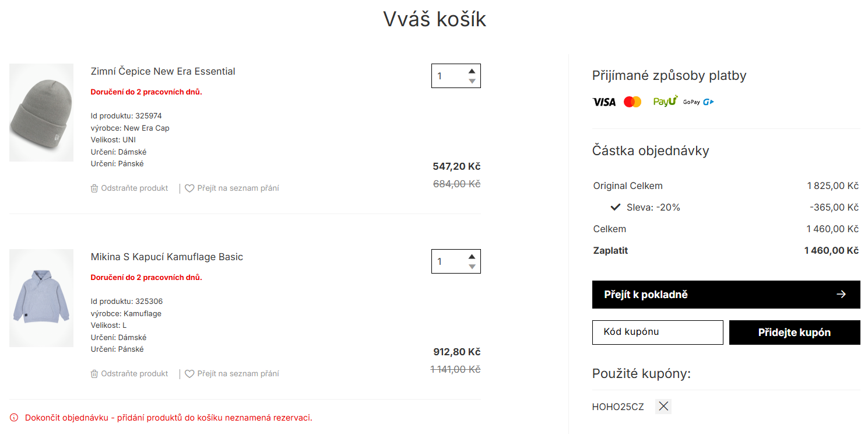This screenshot has height=434, width=868.
Task: Click heart icon for Kamuflage hoodie
Action: (189, 374)
